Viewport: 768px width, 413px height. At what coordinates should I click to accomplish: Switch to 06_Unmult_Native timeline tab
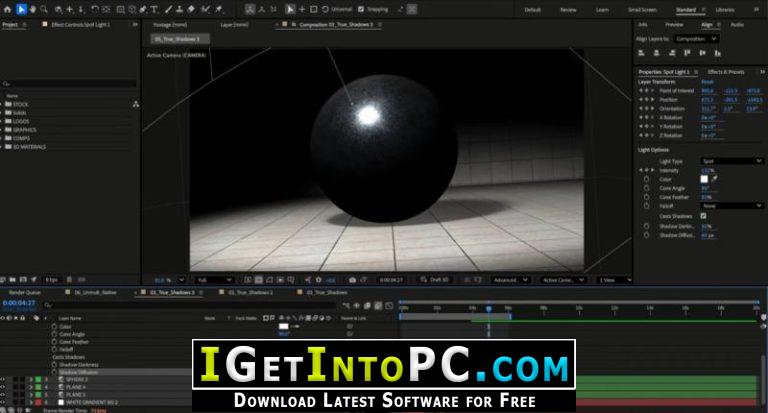[96, 292]
